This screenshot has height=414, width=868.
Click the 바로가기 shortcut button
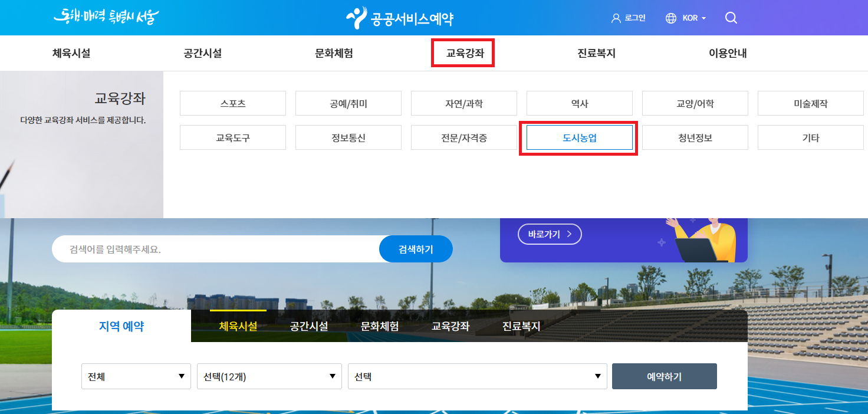click(x=549, y=234)
